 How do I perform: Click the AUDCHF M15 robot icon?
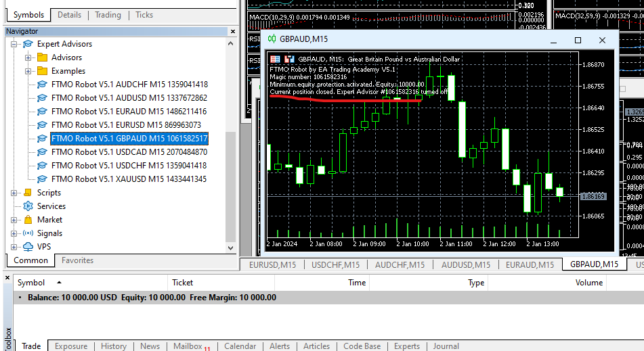pos(42,85)
